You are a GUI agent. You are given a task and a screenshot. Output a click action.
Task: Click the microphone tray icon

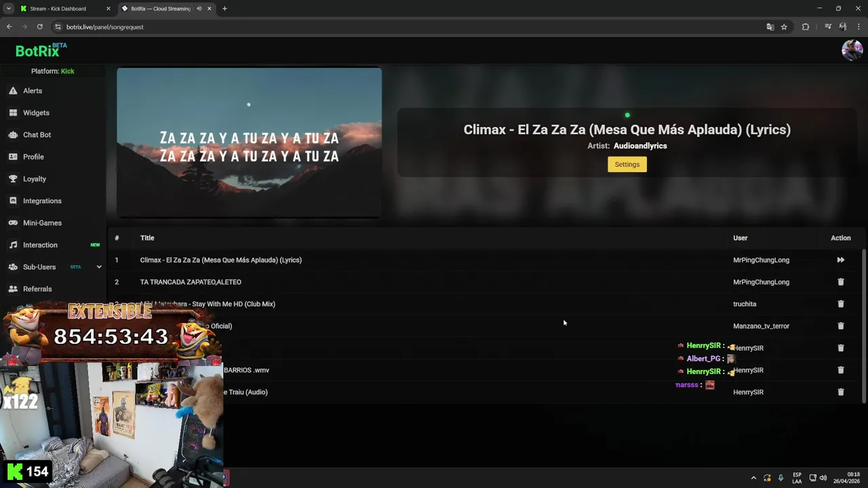click(781, 478)
